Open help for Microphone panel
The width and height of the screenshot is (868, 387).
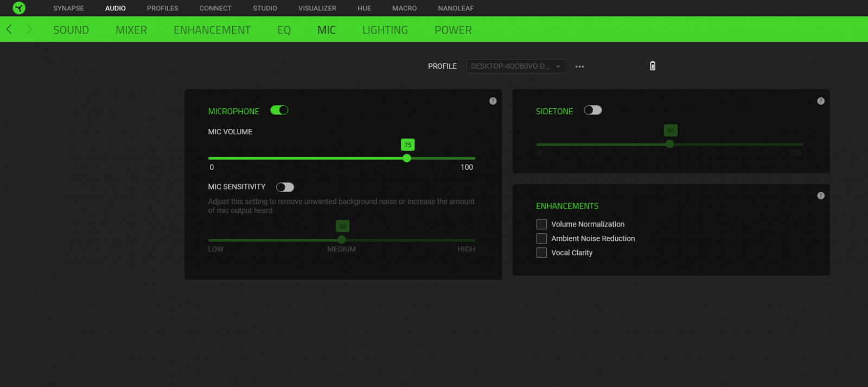point(493,101)
